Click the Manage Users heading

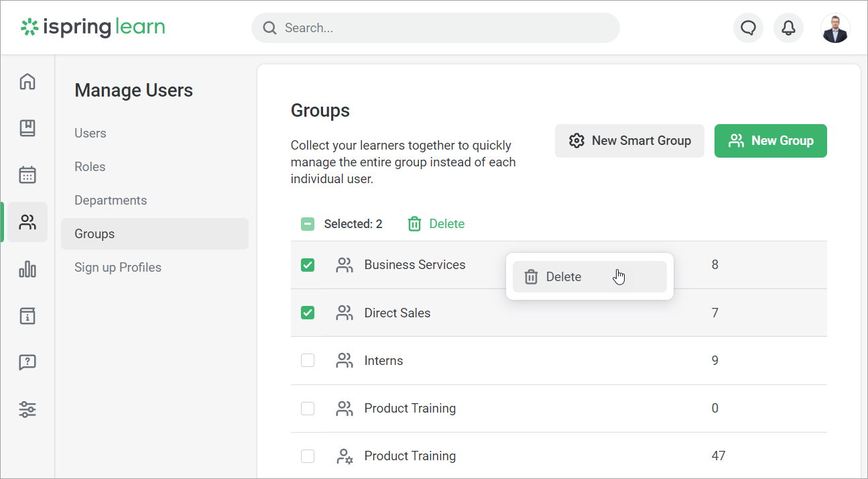tap(134, 91)
